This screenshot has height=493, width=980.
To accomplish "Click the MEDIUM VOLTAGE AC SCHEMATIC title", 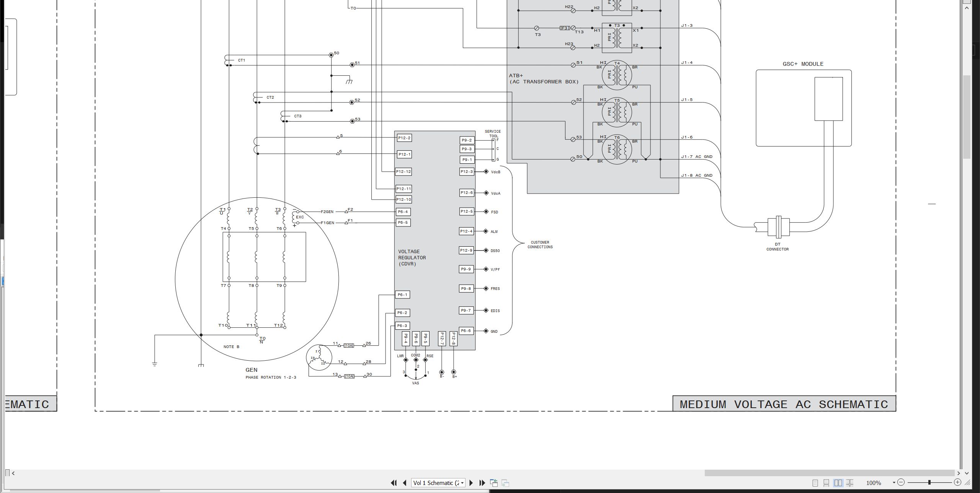I will tap(784, 404).
